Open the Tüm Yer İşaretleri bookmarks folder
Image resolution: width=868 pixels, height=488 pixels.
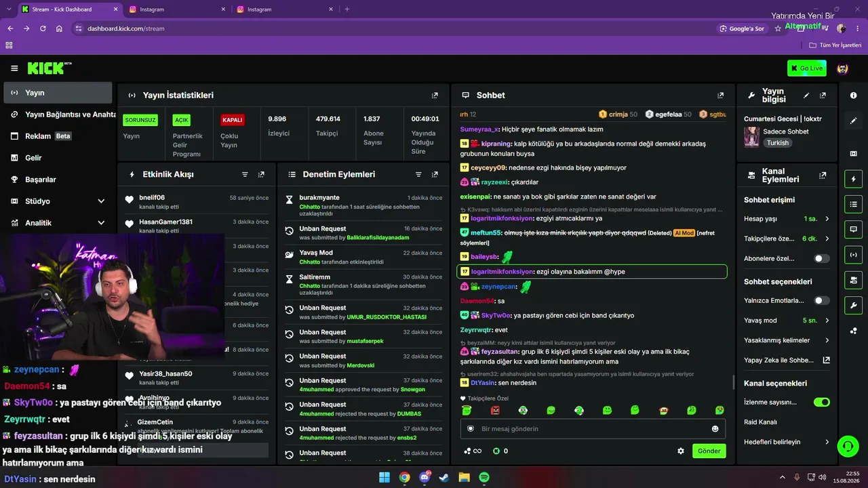pyautogui.click(x=835, y=45)
